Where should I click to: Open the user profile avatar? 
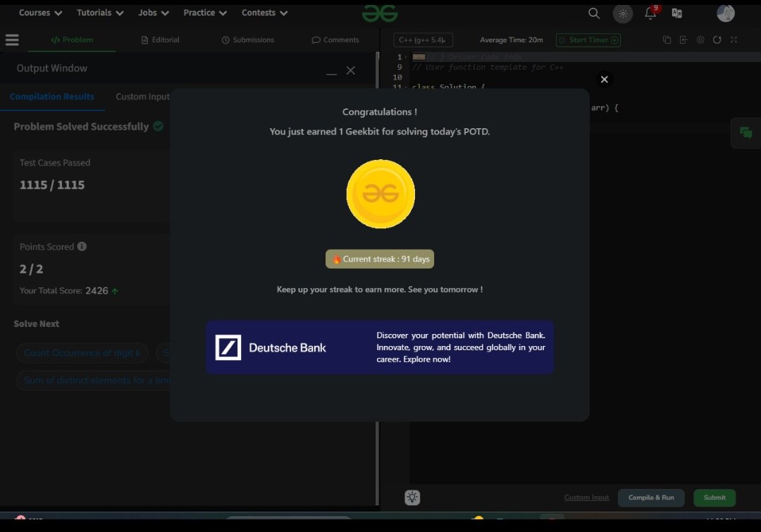pyautogui.click(x=726, y=13)
